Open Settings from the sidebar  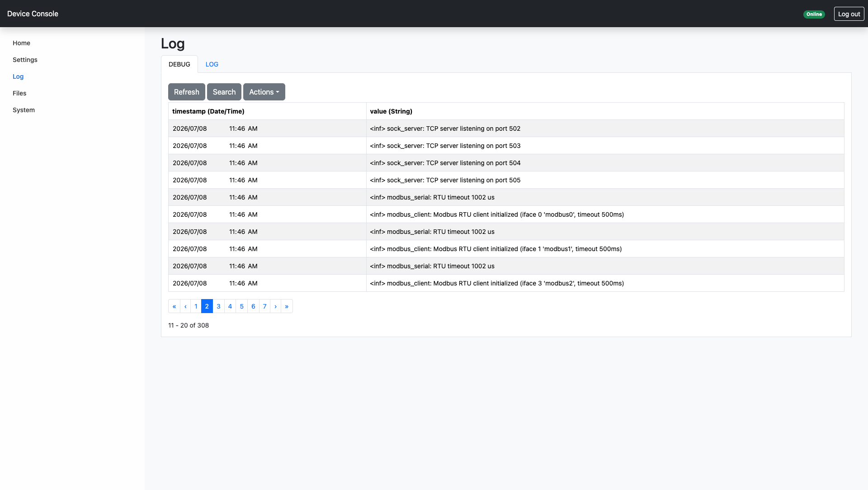click(25, 60)
